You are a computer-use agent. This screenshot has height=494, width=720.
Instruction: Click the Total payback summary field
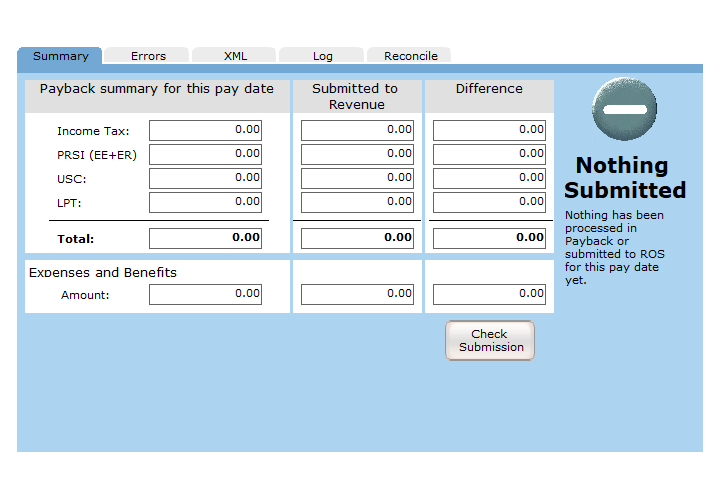[205, 238]
